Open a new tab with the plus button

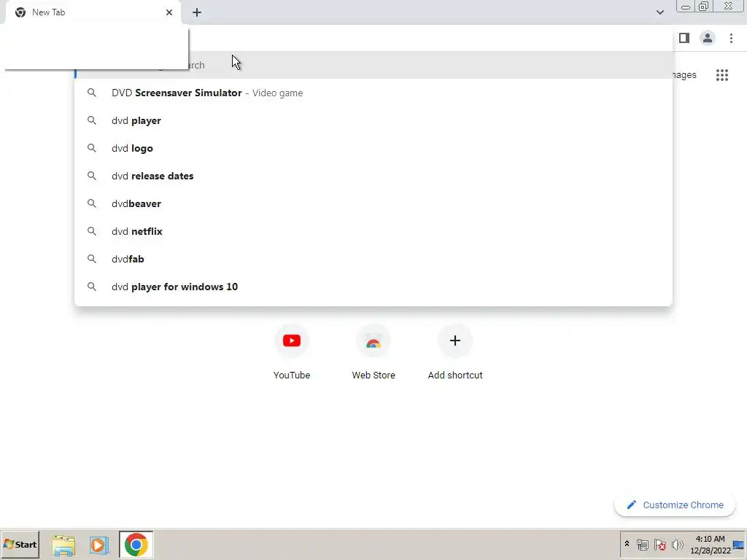pos(197,12)
